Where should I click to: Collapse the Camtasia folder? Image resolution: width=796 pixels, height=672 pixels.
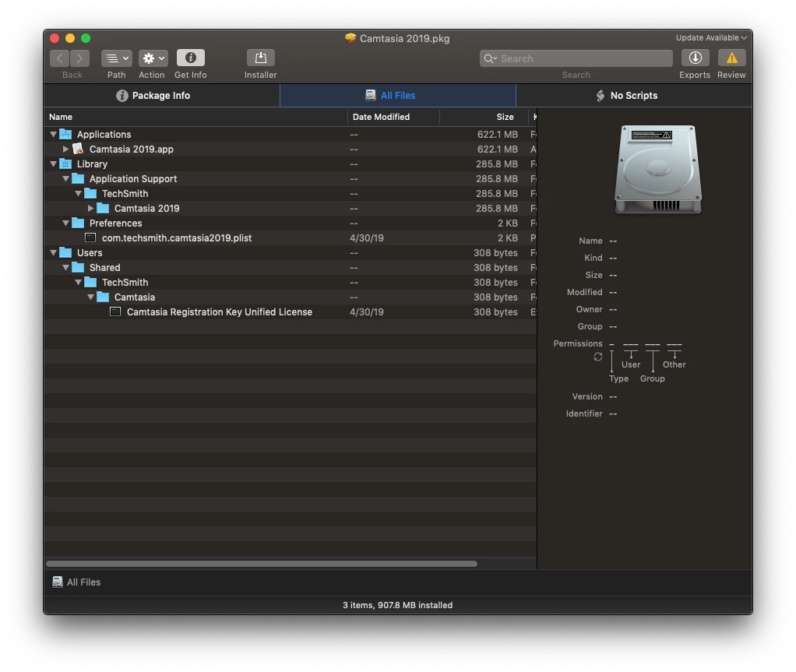(x=90, y=297)
